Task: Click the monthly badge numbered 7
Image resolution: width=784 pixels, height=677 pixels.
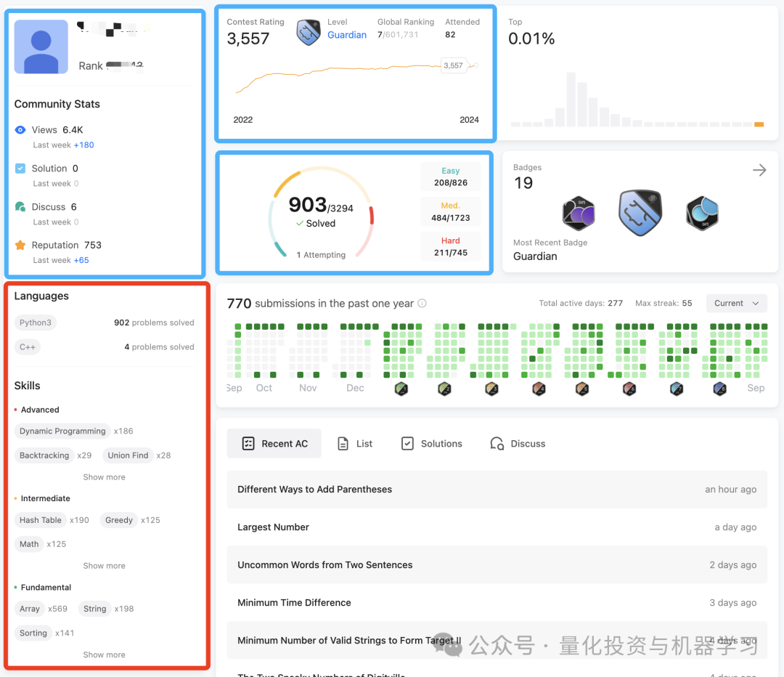Action: coord(676,389)
